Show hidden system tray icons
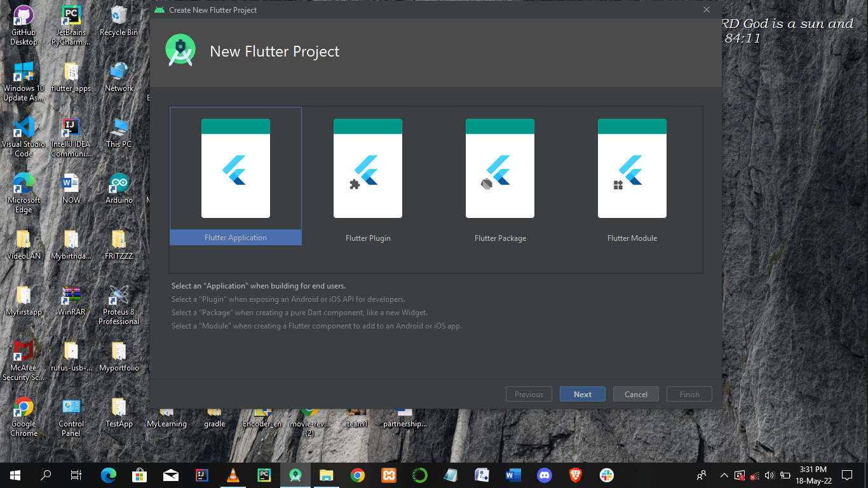The width and height of the screenshot is (868, 488). tap(724, 475)
